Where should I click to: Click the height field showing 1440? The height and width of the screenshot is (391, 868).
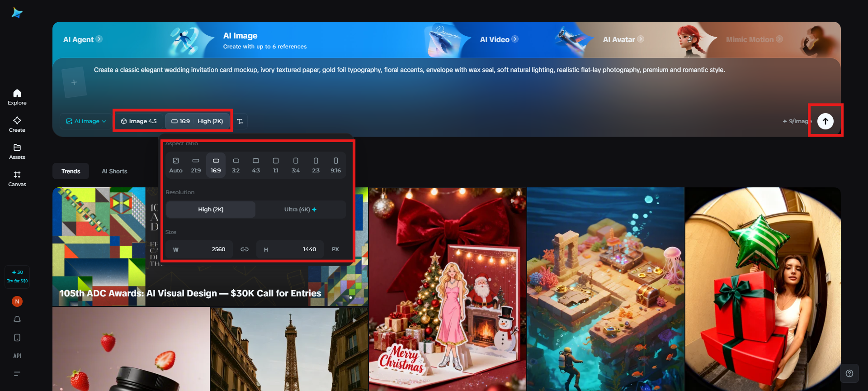coord(290,249)
